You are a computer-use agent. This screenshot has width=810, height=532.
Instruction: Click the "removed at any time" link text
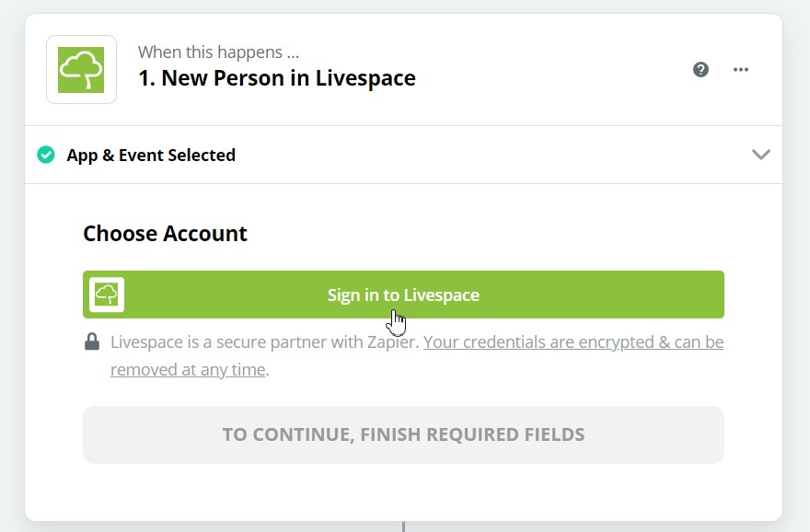(188, 370)
